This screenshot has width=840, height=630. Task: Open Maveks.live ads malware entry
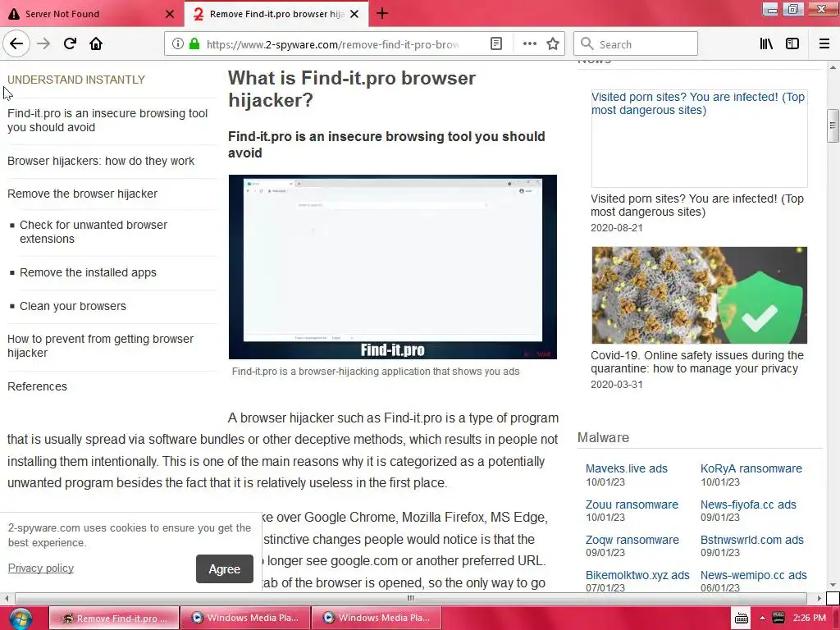(626, 468)
